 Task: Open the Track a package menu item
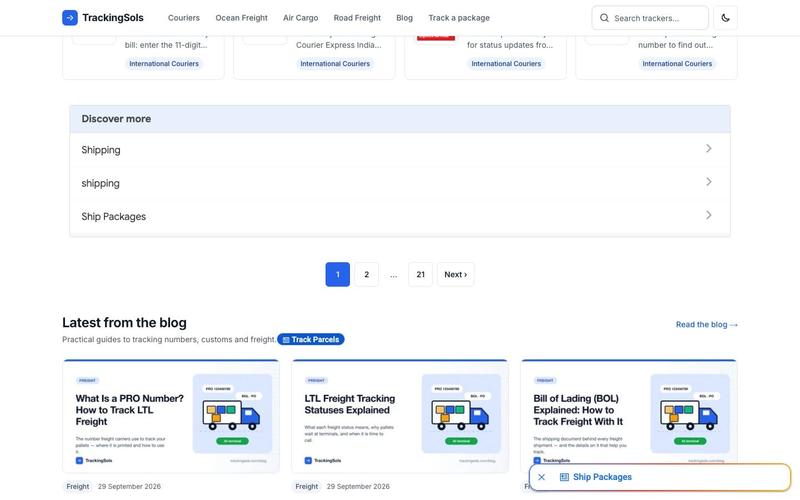tap(459, 18)
